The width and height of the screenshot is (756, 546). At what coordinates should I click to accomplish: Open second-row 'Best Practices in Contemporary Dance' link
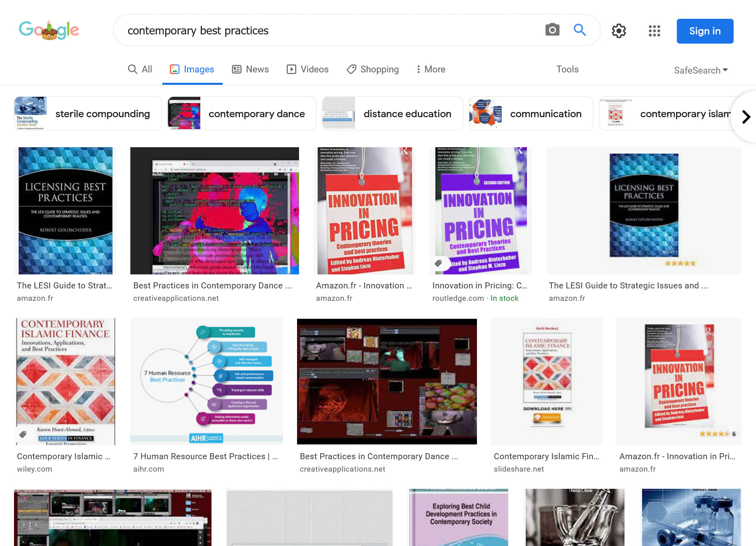click(x=379, y=456)
